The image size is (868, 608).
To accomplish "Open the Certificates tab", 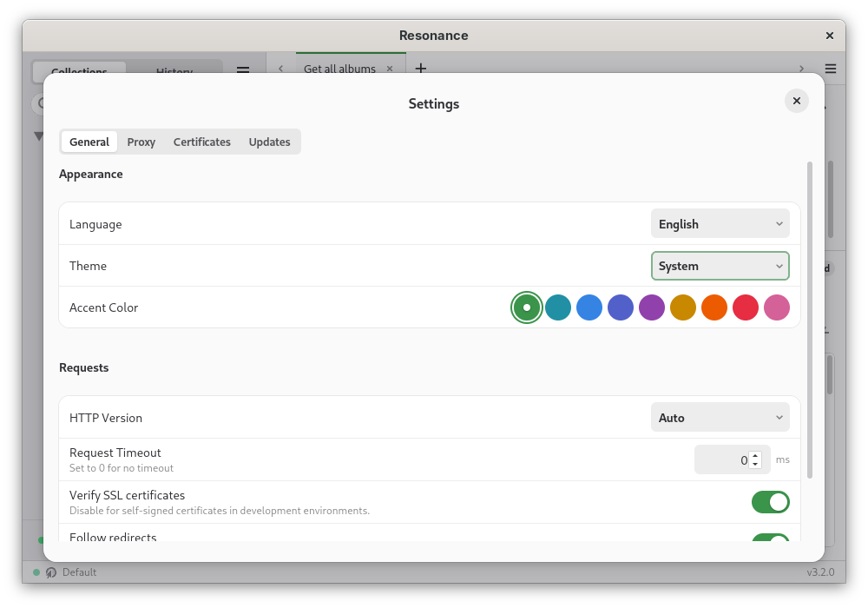I will pyautogui.click(x=201, y=142).
